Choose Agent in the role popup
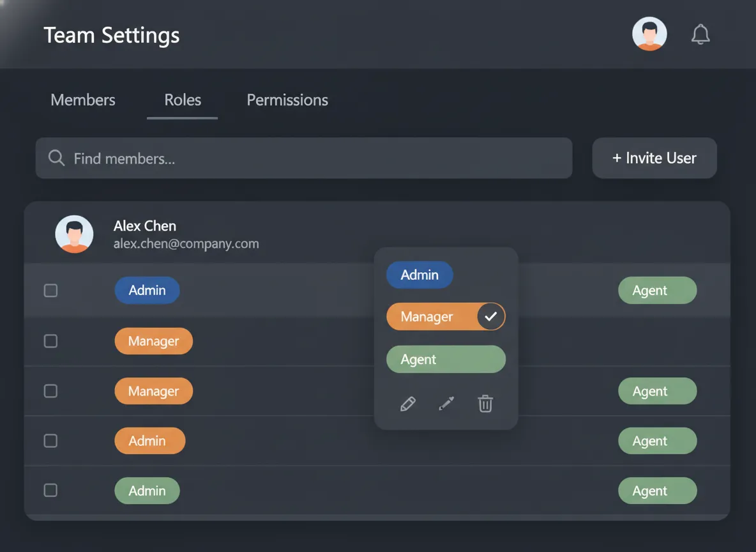Screen dimensions: 756x552 (x=446, y=359)
